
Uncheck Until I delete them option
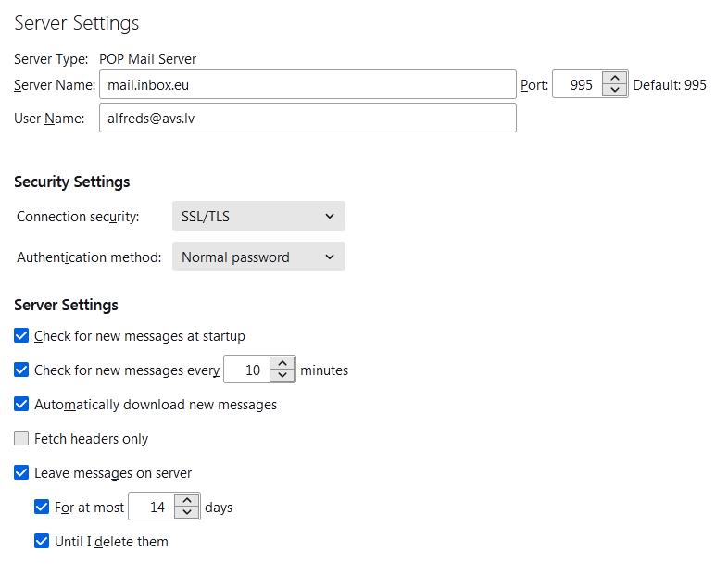point(42,541)
